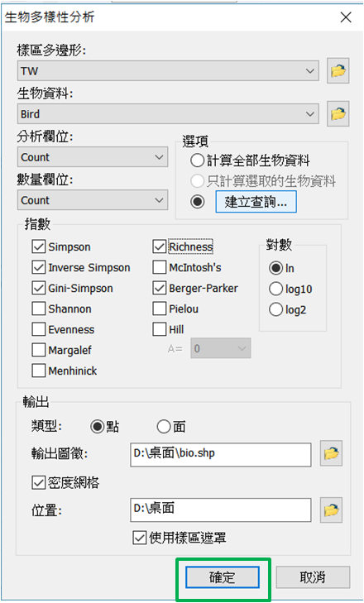Click the 取消 button

(x=313, y=577)
